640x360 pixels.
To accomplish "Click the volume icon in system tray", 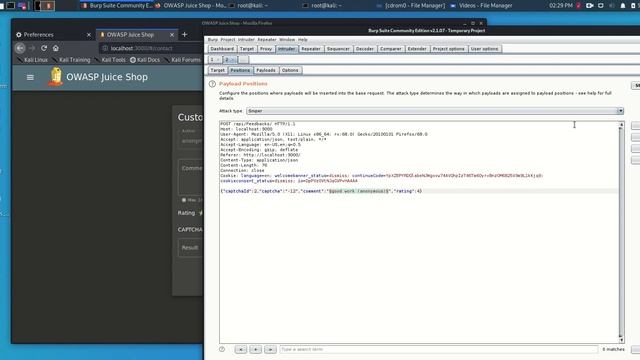I will click(x=611, y=6).
